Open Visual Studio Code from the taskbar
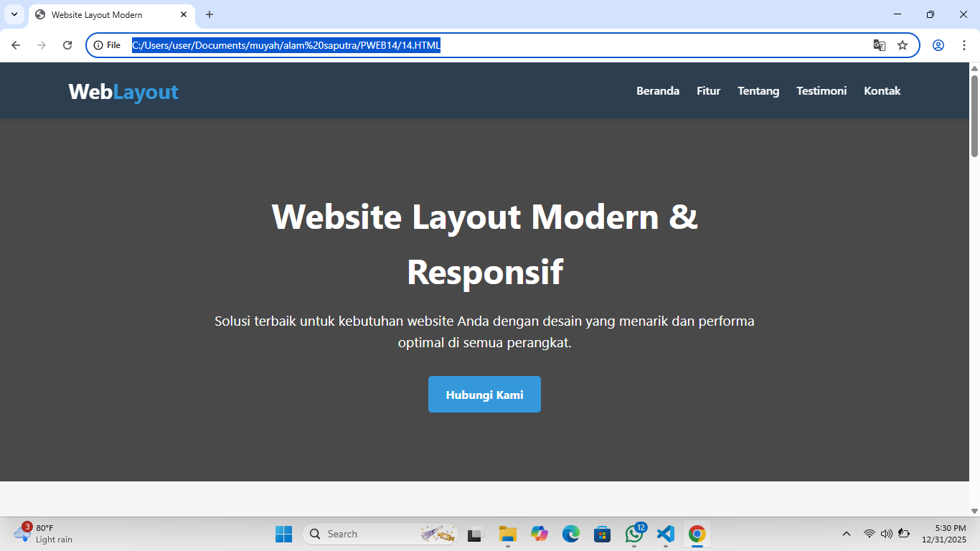The height and width of the screenshot is (551, 980). click(x=666, y=534)
